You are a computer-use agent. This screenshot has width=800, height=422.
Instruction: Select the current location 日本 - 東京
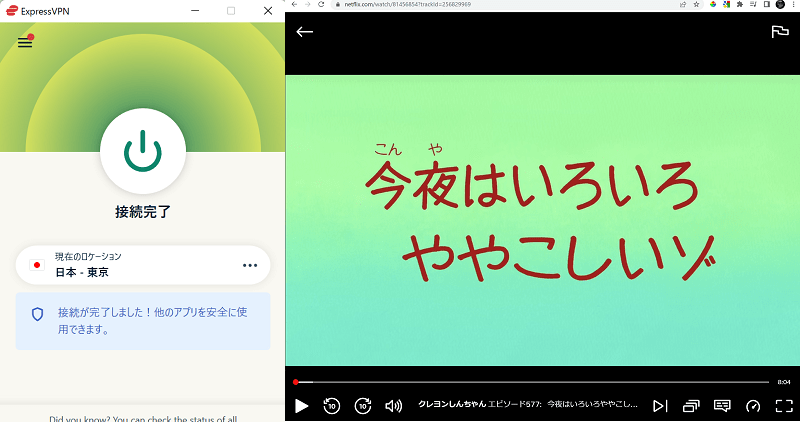click(x=143, y=265)
